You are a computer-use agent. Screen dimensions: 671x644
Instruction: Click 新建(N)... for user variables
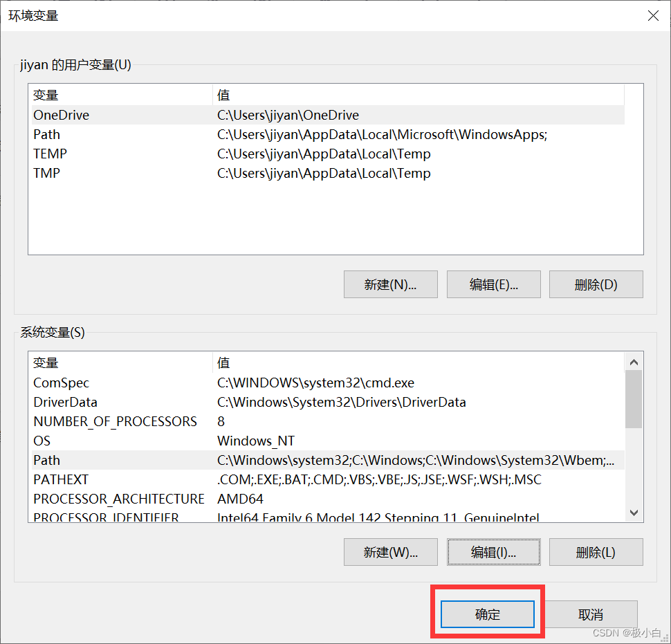pos(390,284)
